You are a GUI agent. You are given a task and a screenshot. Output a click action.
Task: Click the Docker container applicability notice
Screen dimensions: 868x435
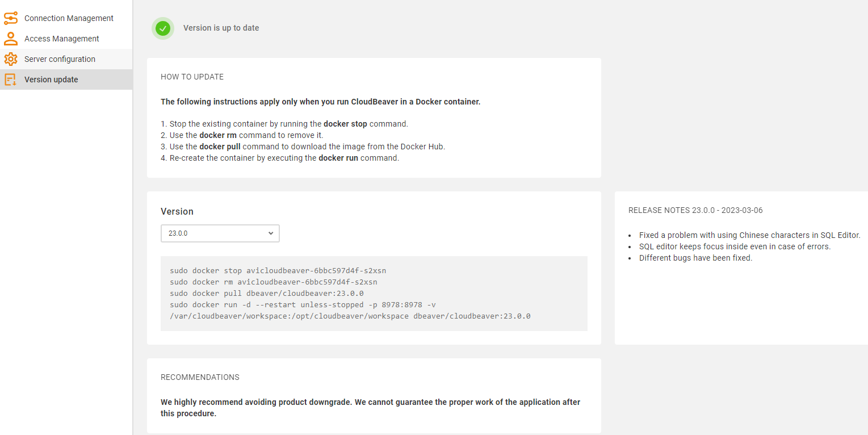coord(320,102)
